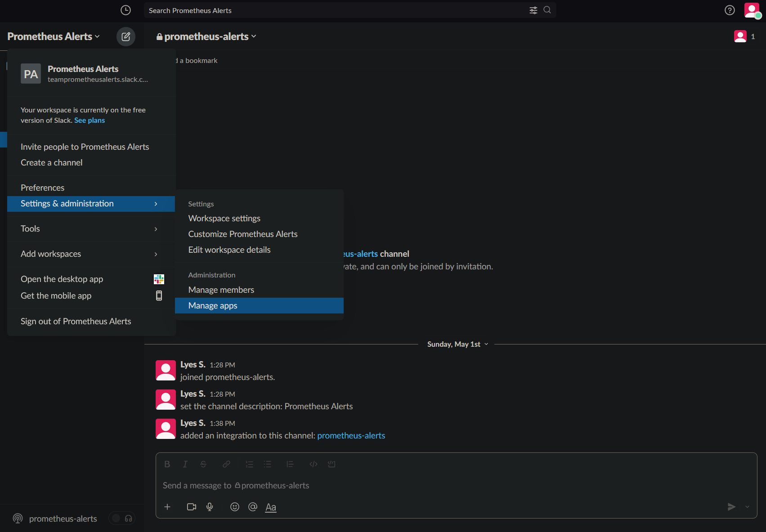Click the PA workspace icon
Screen dimensions: 766x532
coord(31,74)
